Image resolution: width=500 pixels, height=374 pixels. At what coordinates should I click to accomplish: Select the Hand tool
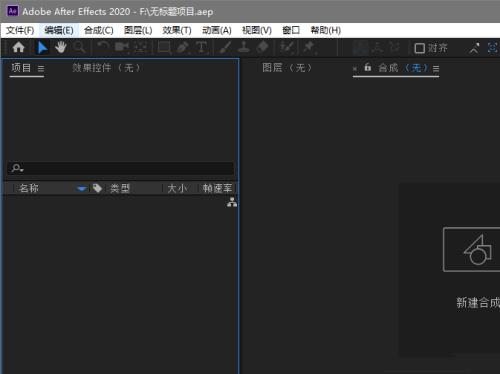coord(61,48)
